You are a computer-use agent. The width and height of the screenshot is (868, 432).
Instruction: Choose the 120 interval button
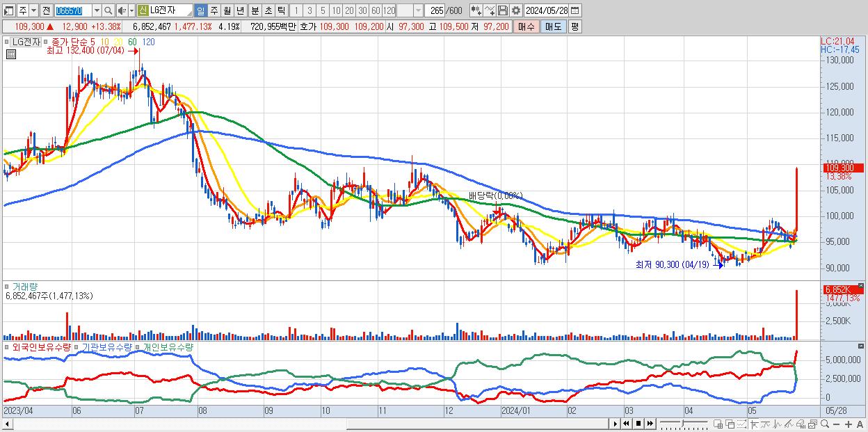tap(389, 10)
